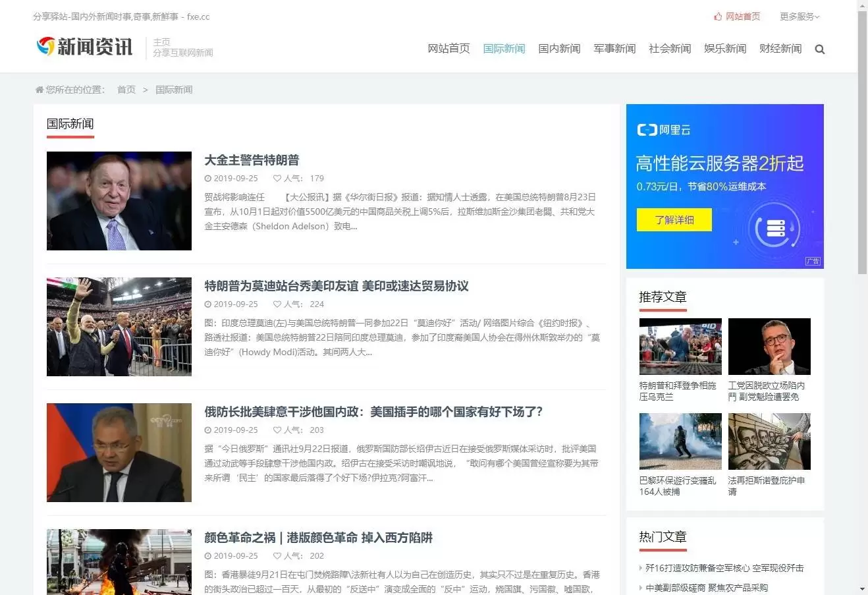868x595 pixels.
Task: Open hot article 中美副部级磋商 聚焦农产品采购
Action: point(707,588)
